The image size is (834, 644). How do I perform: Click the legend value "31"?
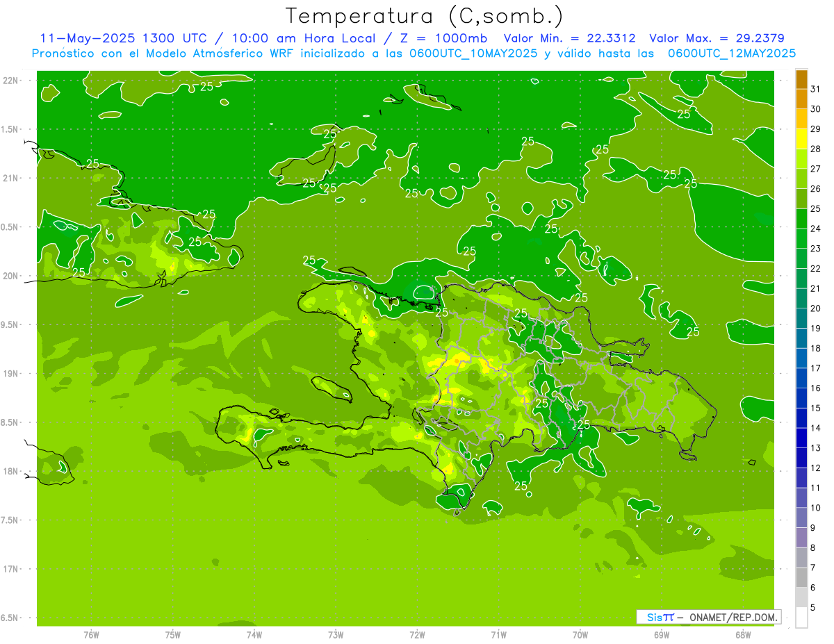[x=816, y=89]
